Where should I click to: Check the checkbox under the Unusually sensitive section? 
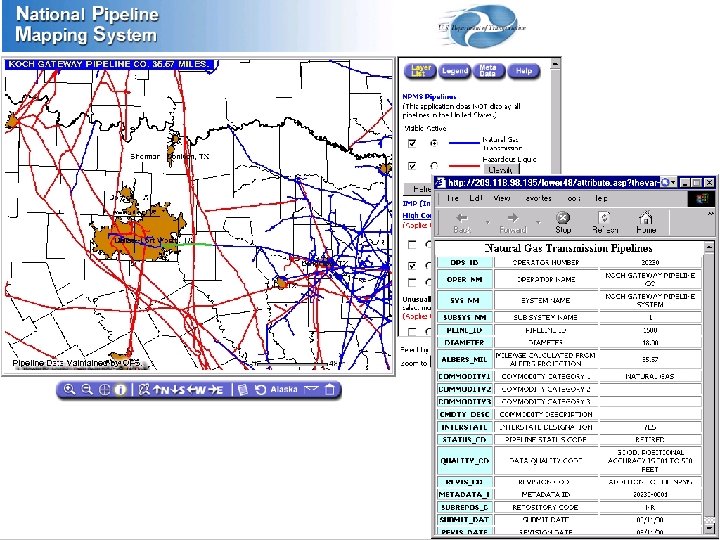pos(412,331)
